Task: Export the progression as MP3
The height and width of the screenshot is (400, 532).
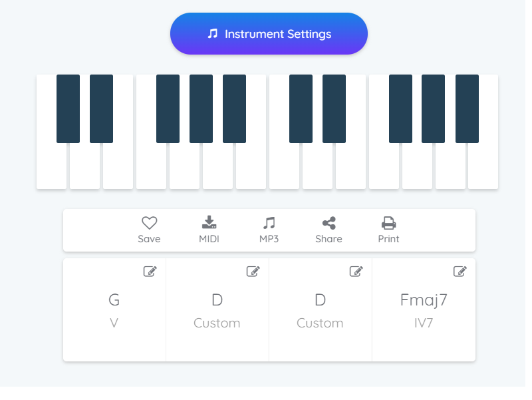Action: click(269, 230)
